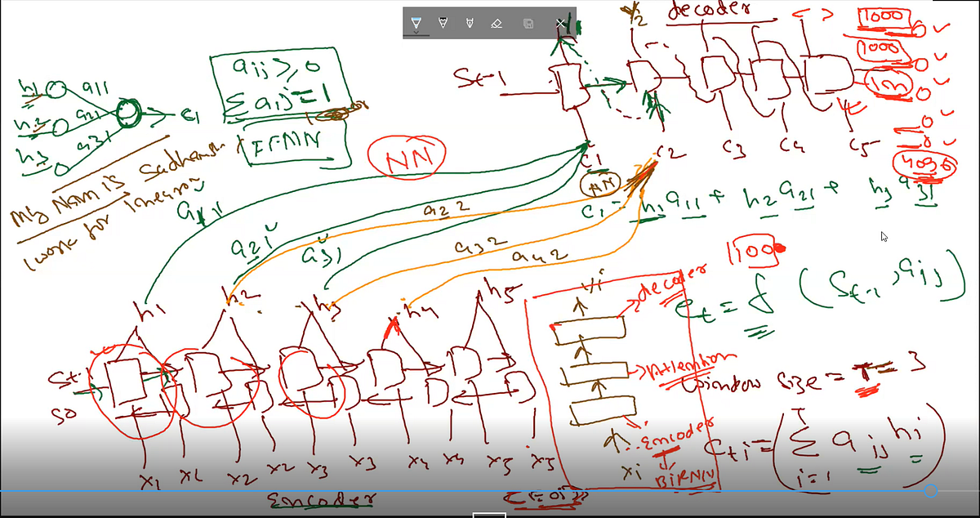The width and height of the screenshot is (980, 518).
Task: Select the eraser tool
Action: coord(497,22)
